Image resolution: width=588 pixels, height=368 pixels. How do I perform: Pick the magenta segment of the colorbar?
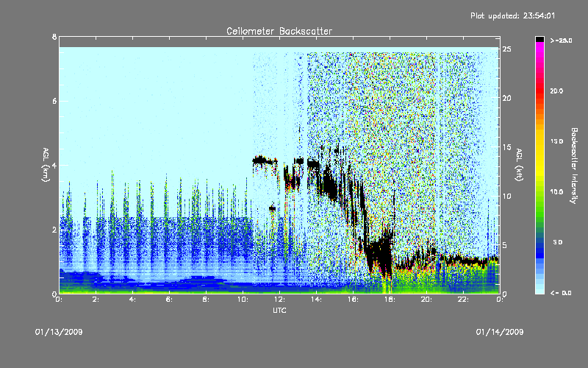point(539,46)
